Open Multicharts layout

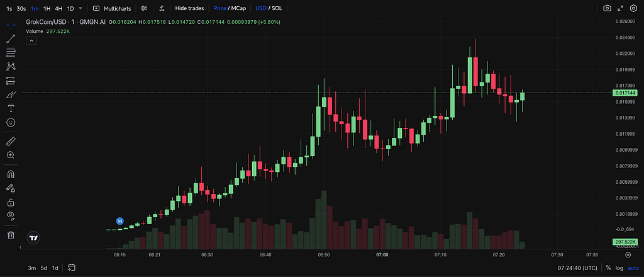[113, 8]
